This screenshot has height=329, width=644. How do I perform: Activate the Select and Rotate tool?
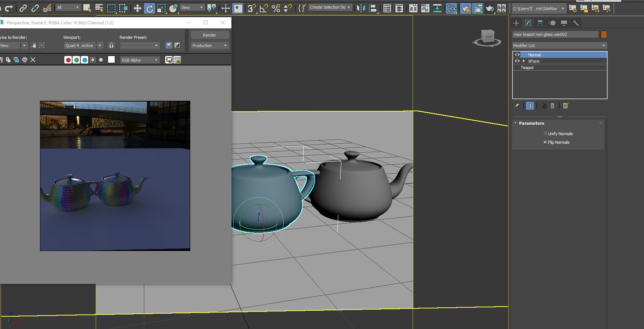coord(150,8)
